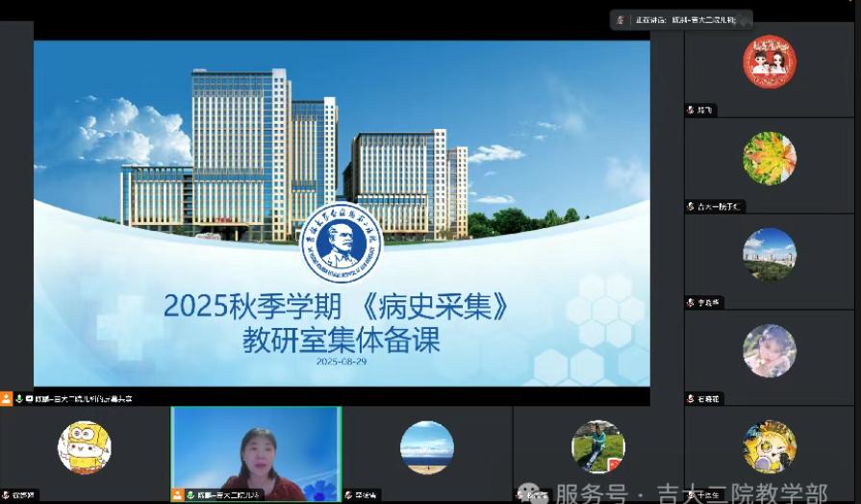Click the orange host badge on the screen-sharing label bar
861x504 pixels.
click(6, 398)
